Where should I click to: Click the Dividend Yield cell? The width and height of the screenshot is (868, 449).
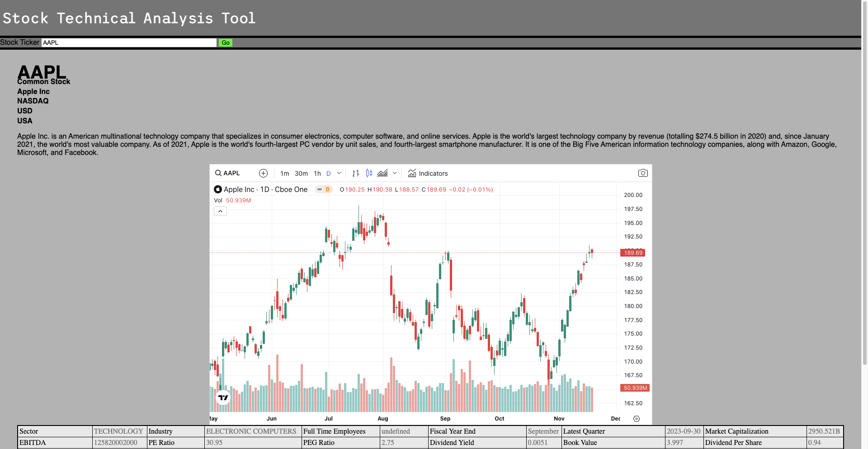(477, 443)
